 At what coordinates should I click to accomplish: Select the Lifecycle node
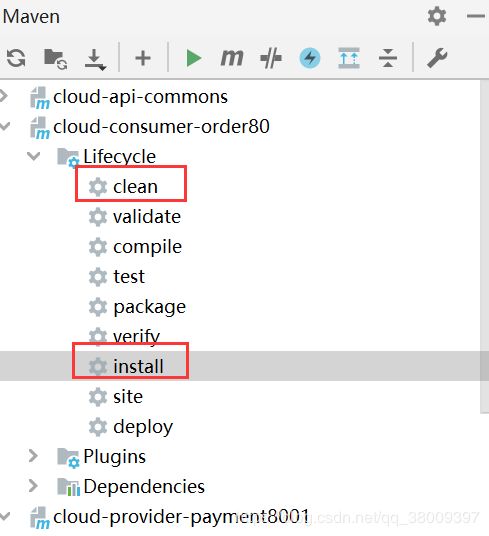[x=120, y=157]
